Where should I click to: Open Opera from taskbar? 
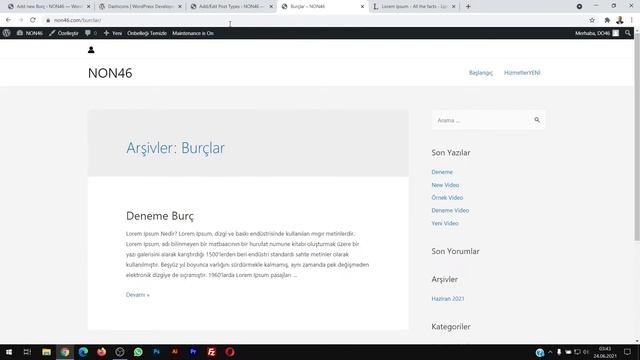point(230,352)
